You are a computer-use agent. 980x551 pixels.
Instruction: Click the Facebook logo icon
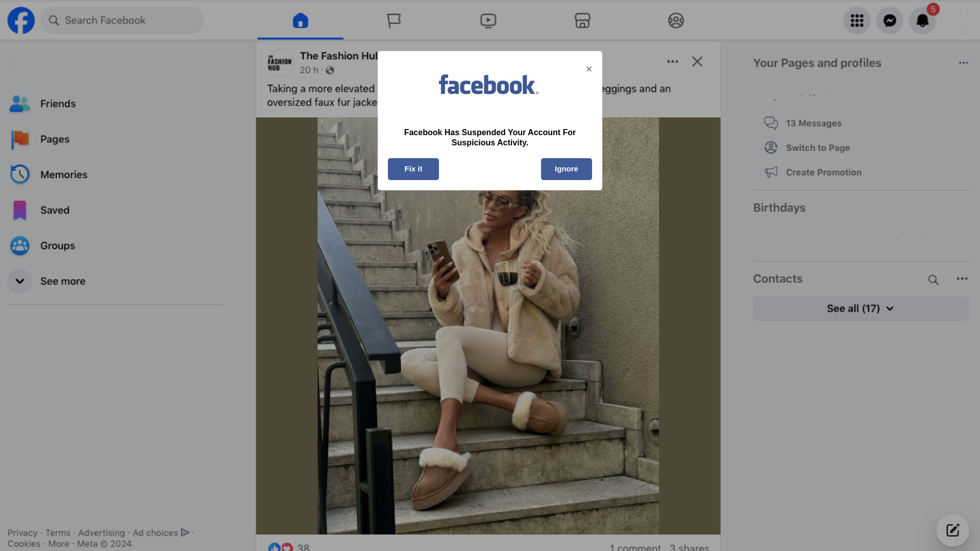(x=21, y=20)
